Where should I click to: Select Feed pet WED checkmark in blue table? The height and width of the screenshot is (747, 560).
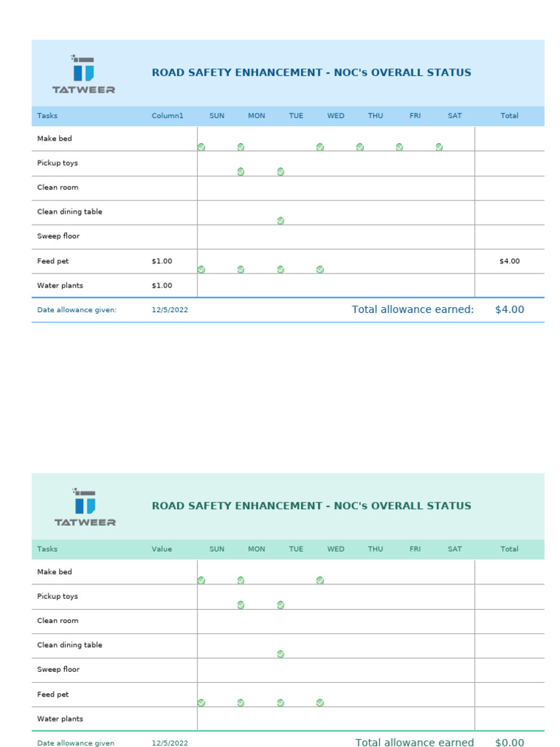click(x=320, y=270)
